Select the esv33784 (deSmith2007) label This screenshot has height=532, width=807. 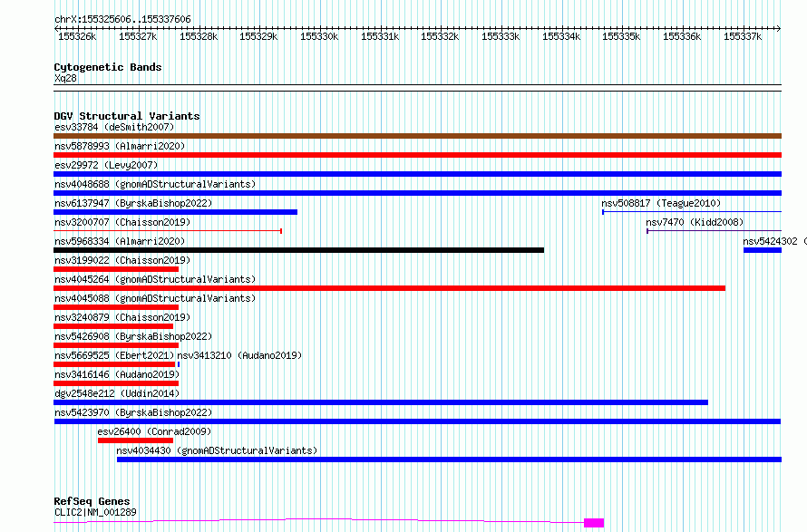(114, 127)
